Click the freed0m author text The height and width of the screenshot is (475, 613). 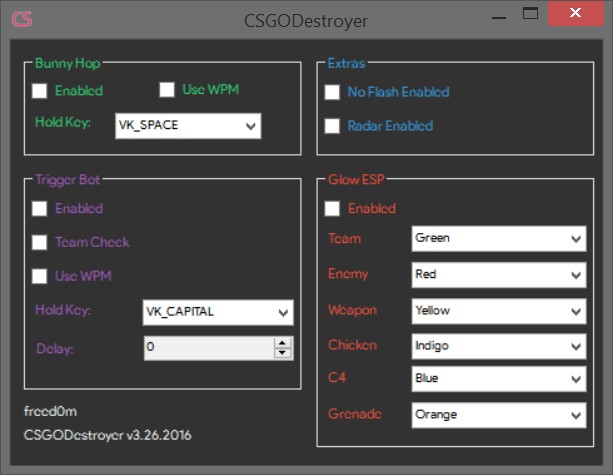[x=50, y=411]
